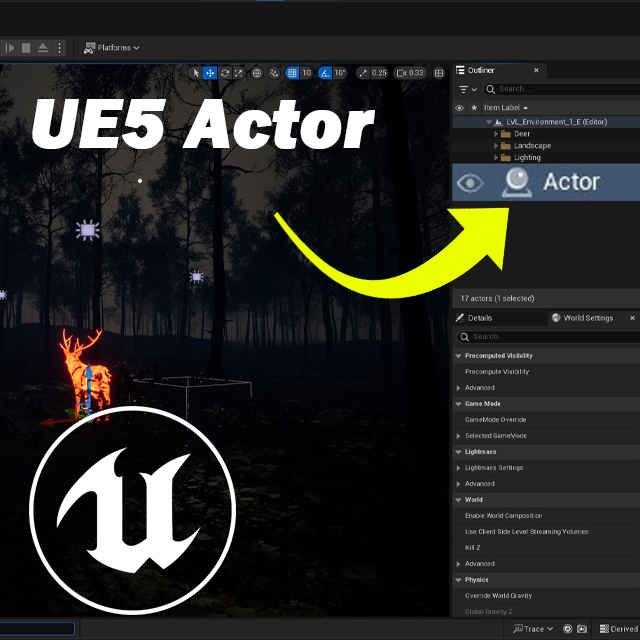Sort by Item Label column
640x640 pixels.
pos(505,108)
